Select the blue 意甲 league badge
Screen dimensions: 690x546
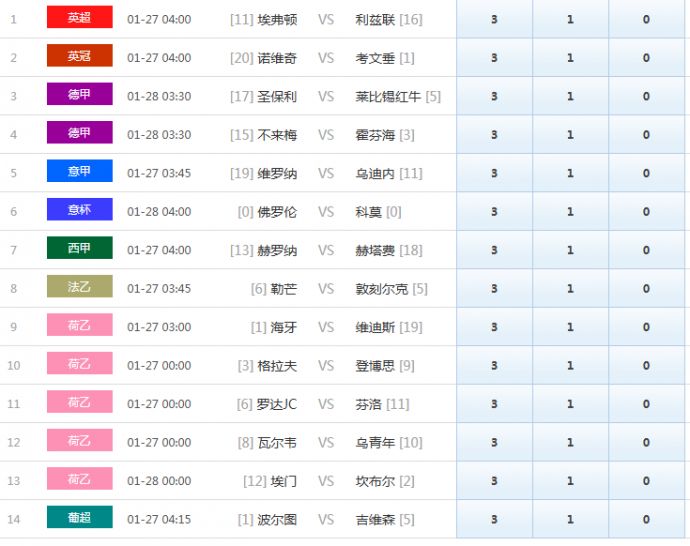click(79, 172)
